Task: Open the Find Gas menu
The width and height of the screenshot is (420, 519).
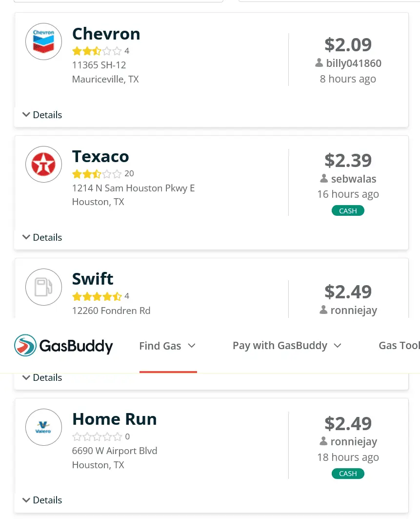Action: click(167, 346)
